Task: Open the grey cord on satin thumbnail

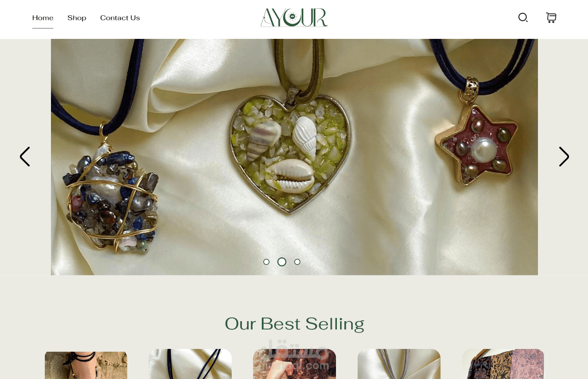Action: [x=399, y=364]
